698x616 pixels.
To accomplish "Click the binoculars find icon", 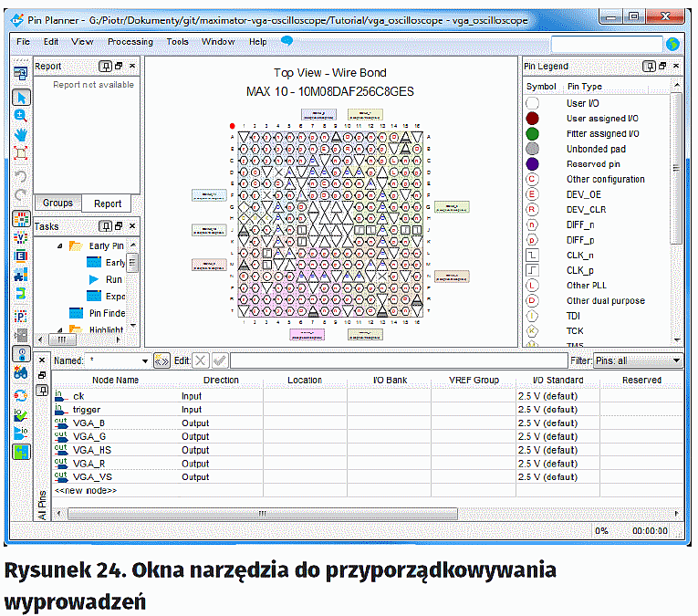I will point(21,372).
